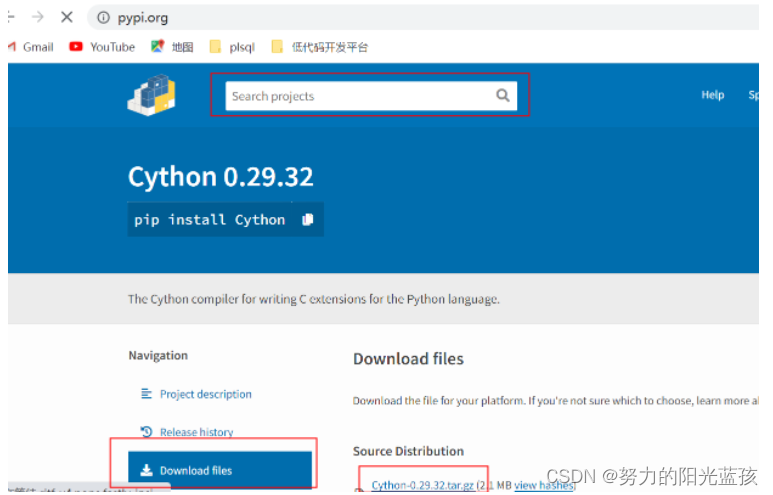Viewport: 773px width, 495px height.
Task: Click the pypi.org address bar
Action: click(424, 18)
